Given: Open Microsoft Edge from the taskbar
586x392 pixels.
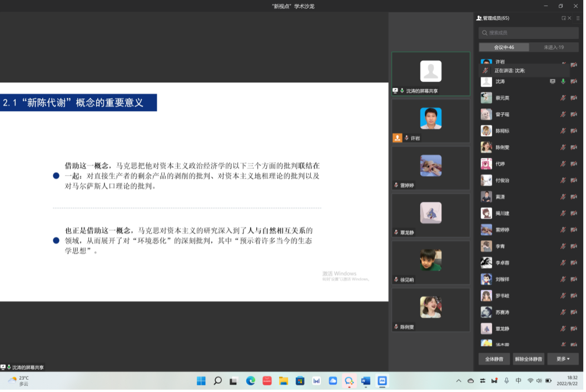Looking at the screenshot, I should coord(251,381).
